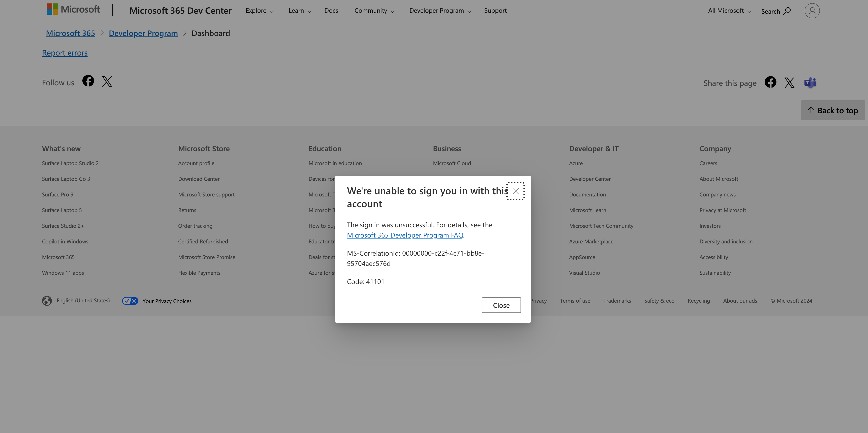Open Microsoft Learn footer link
Viewport: 868px width, 433px height.
[587, 210]
